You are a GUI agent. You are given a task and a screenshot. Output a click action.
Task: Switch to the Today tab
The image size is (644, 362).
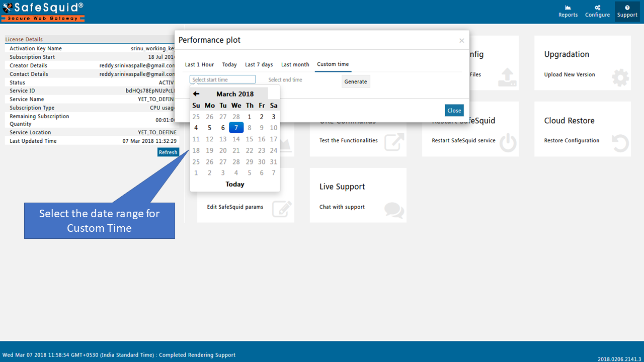229,64
